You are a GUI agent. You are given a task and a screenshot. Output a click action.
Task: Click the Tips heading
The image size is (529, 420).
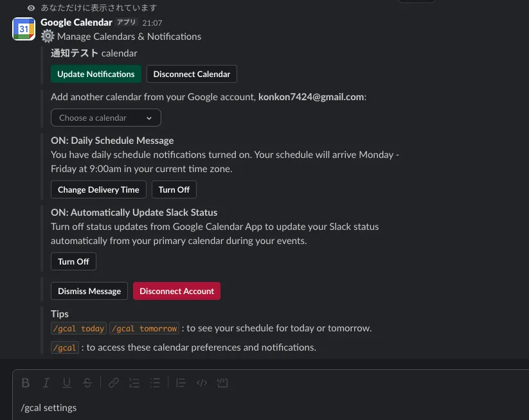(60, 314)
